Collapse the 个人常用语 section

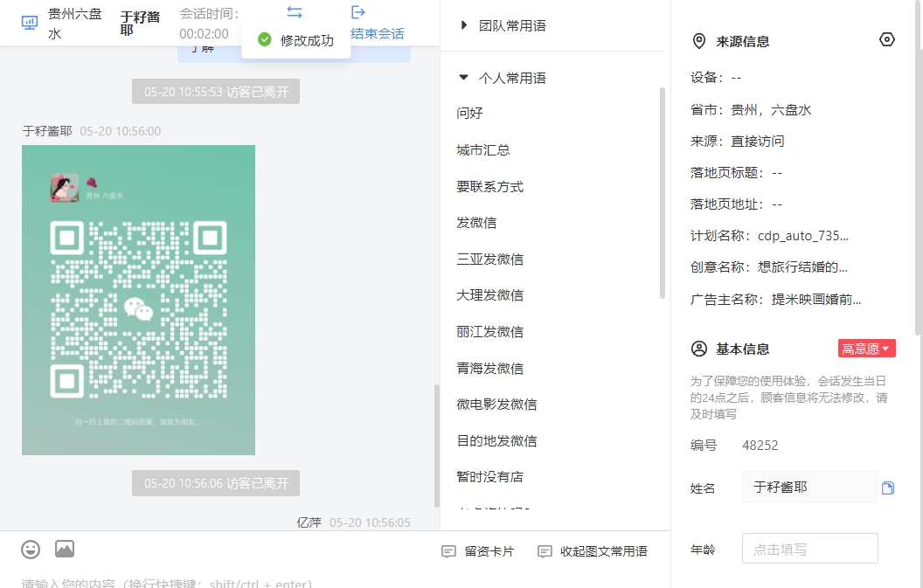464,78
